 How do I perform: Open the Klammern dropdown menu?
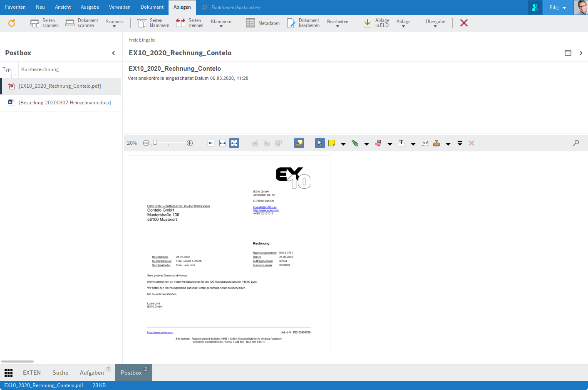tap(221, 23)
